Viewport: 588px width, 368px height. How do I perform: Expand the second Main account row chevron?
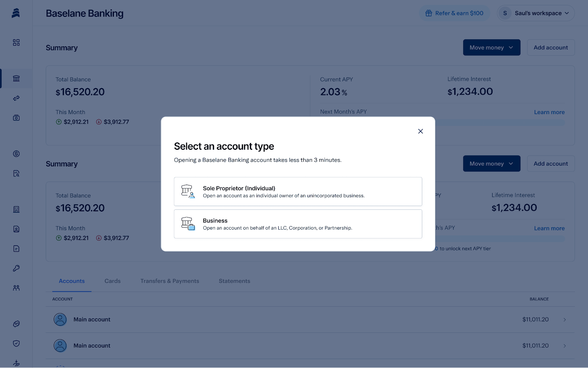click(x=565, y=346)
